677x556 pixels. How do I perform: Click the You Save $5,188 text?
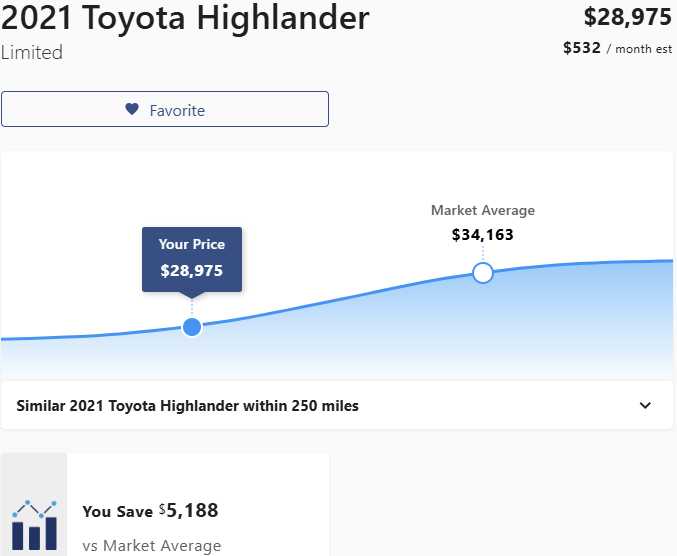point(150,511)
